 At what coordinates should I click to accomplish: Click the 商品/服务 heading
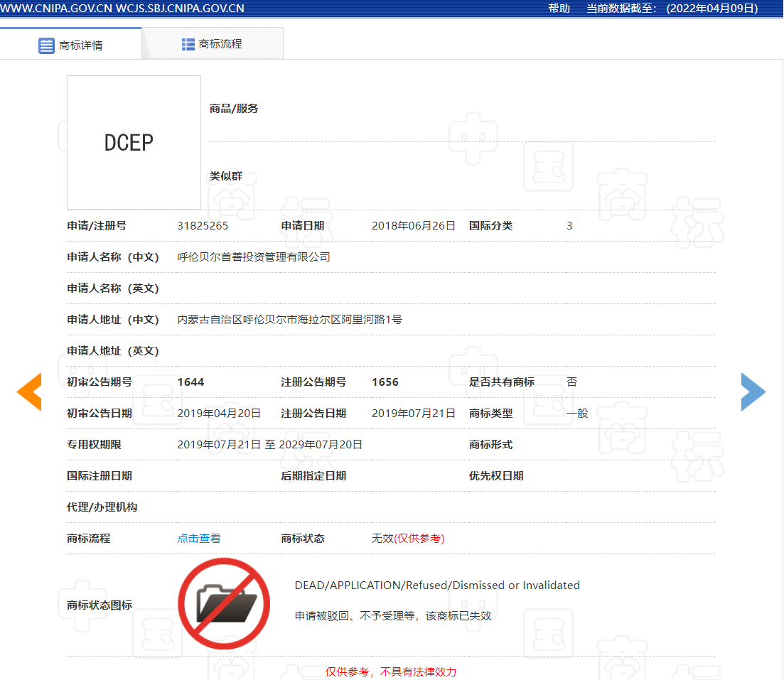coord(234,109)
